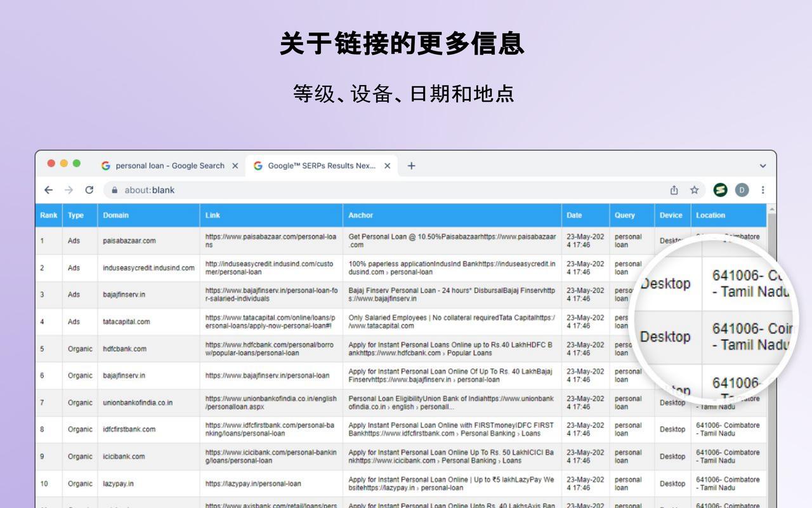Click the Google favicon on the search tab
812x508 pixels.
coord(105,166)
